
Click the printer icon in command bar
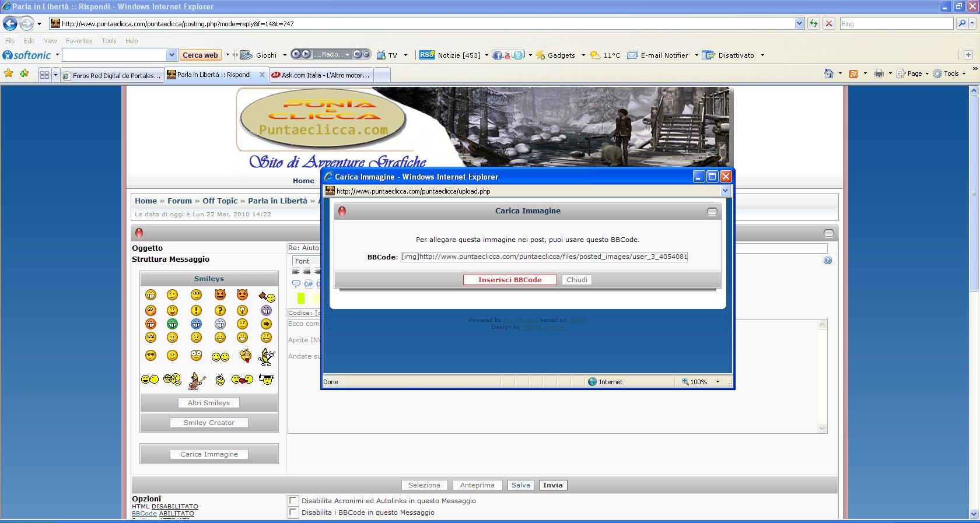[879, 73]
